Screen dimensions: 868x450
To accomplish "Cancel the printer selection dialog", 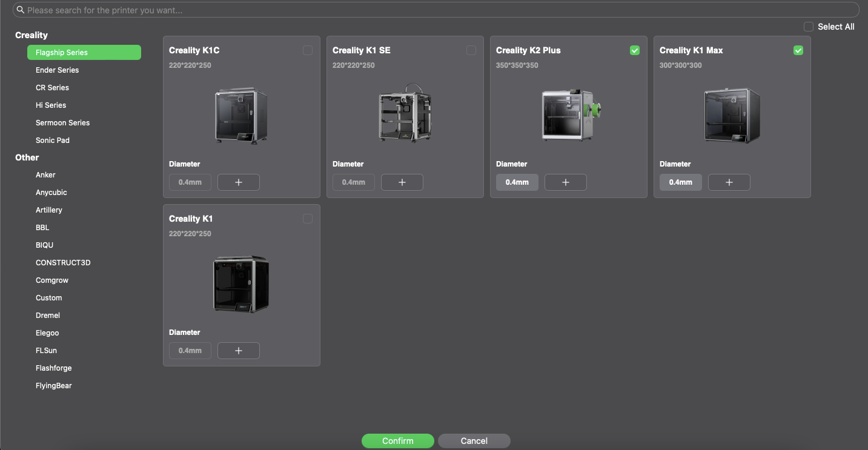I will click(x=474, y=441).
